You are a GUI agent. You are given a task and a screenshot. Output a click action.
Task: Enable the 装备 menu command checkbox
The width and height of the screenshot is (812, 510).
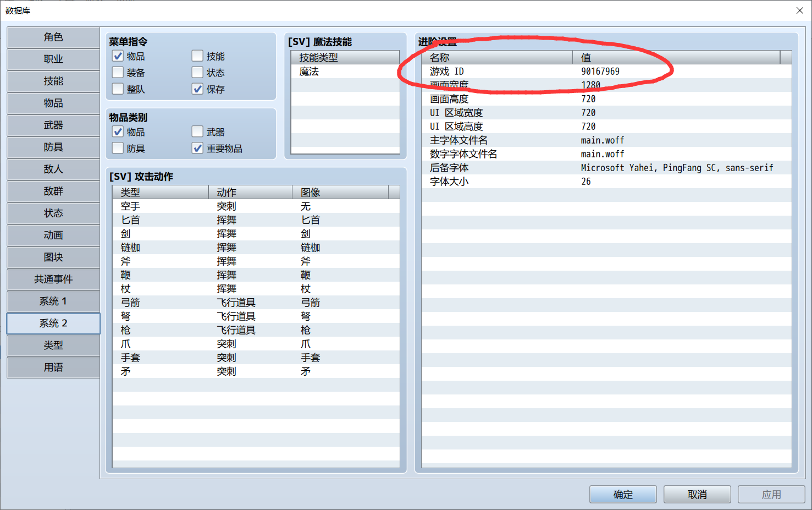(118, 73)
